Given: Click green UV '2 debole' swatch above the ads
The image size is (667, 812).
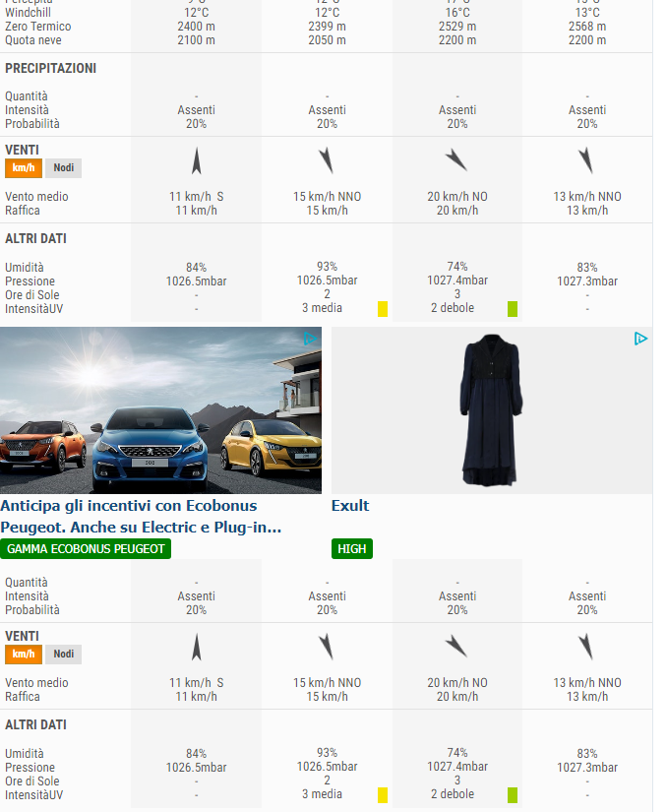Looking at the screenshot, I should [x=513, y=309].
